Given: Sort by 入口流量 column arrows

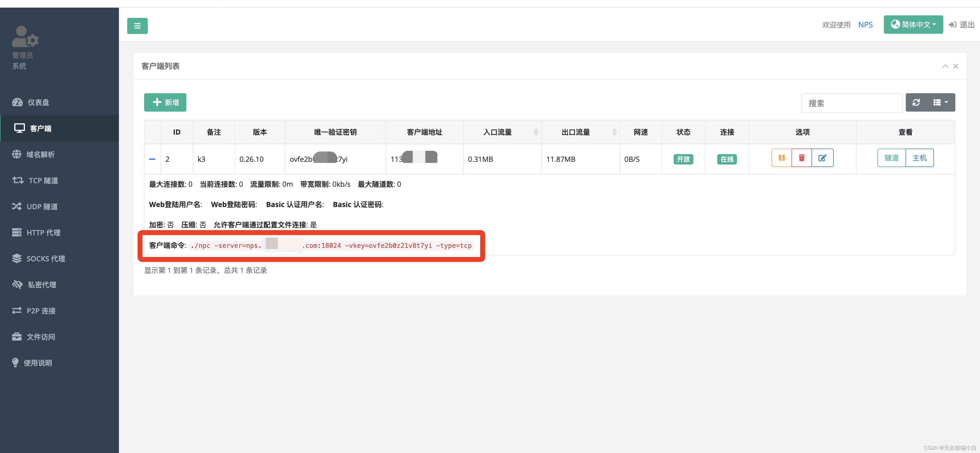Looking at the screenshot, I should [536, 132].
